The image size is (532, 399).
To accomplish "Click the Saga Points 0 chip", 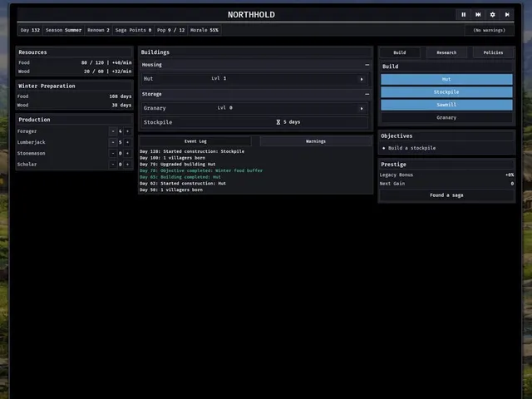I will point(133,30).
